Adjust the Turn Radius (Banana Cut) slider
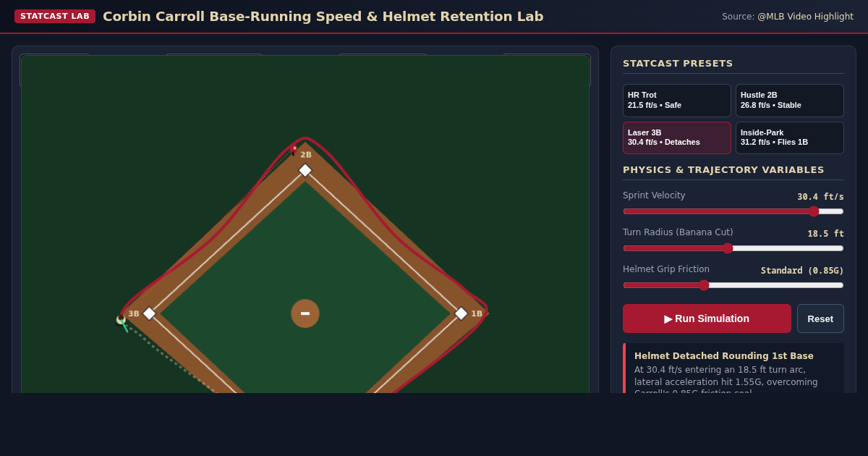 (x=733, y=248)
